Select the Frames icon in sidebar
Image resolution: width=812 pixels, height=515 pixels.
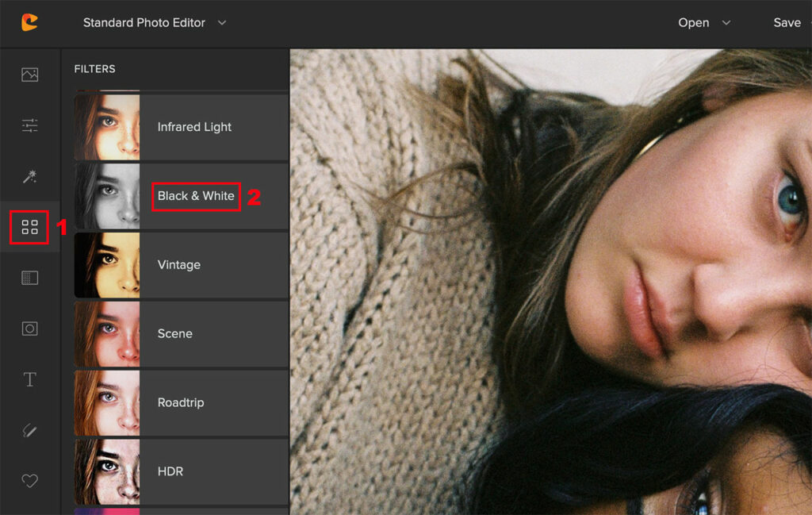(x=30, y=329)
